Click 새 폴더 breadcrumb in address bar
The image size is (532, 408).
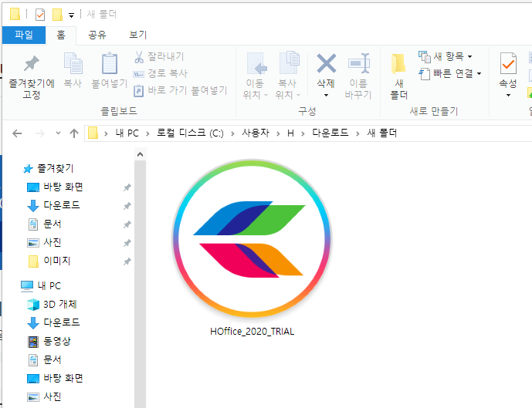point(381,133)
